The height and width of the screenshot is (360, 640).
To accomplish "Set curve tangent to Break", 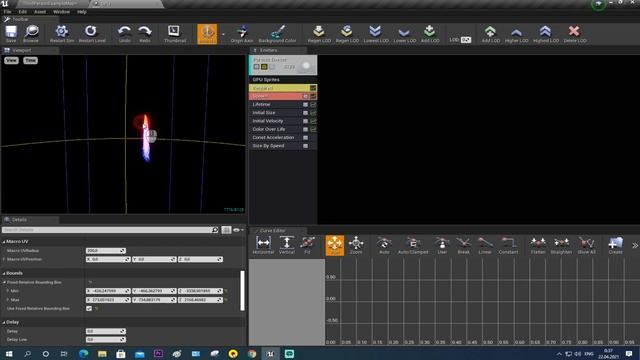I will tap(463, 245).
